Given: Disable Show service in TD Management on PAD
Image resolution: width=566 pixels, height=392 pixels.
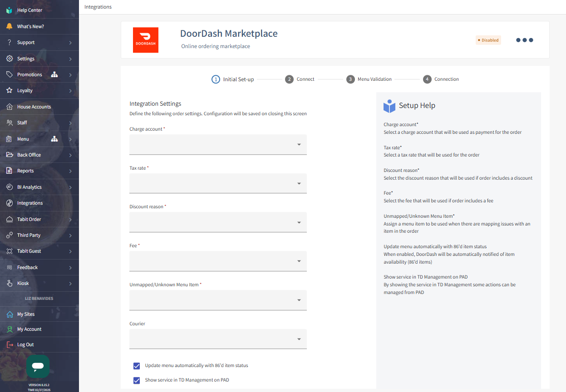Looking at the screenshot, I should pos(137,380).
